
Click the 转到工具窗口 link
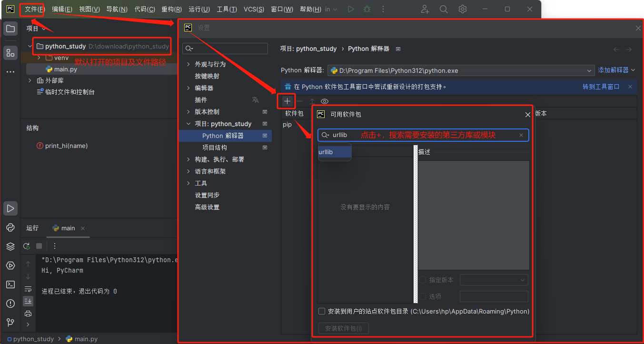601,87
